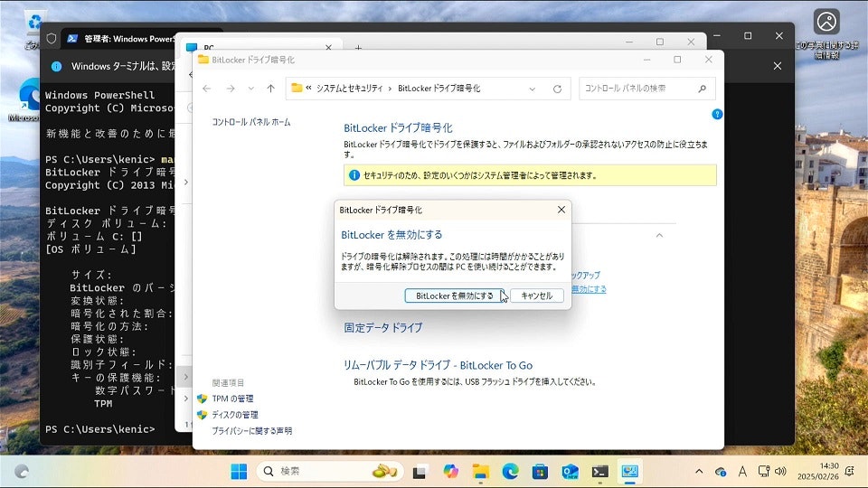Click the ディスクの管理 shield icon

click(202, 415)
